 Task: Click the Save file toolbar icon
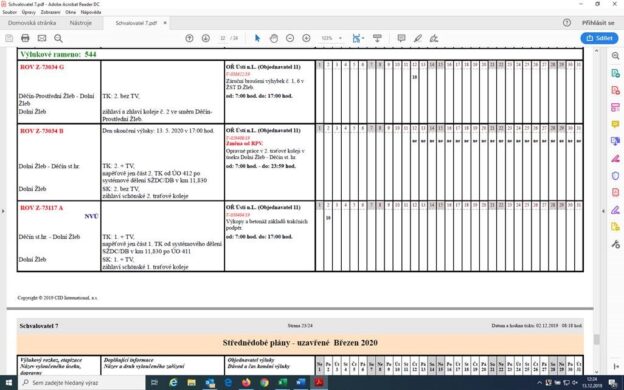(x=9, y=38)
